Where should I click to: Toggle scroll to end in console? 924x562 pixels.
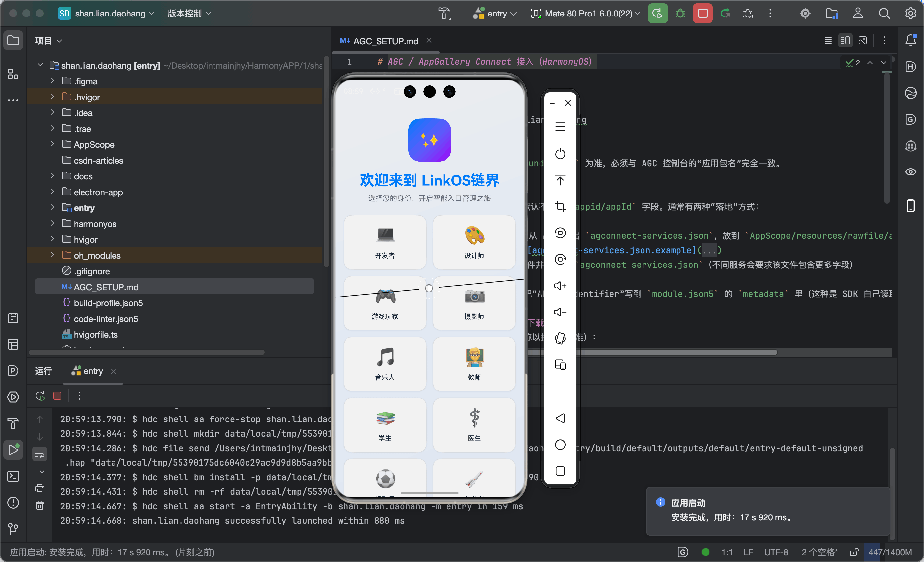(39, 471)
